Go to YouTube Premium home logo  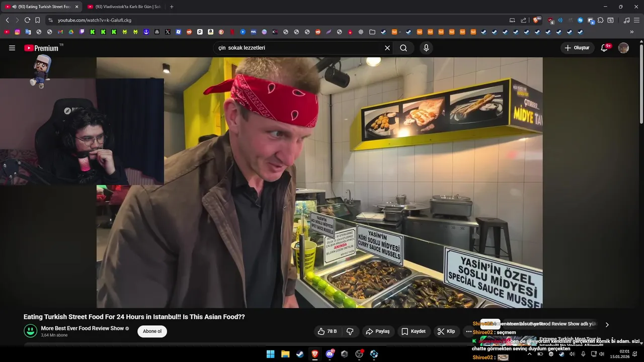click(x=41, y=48)
